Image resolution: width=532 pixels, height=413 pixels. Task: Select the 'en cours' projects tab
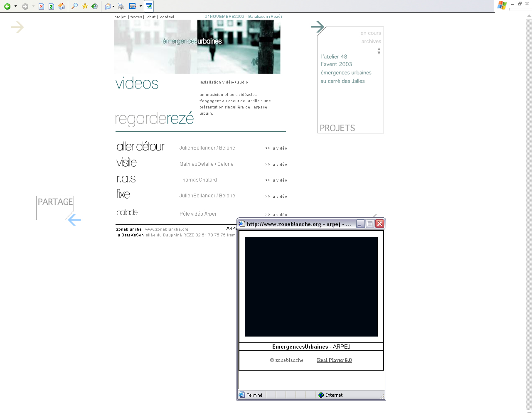click(371, 33)
